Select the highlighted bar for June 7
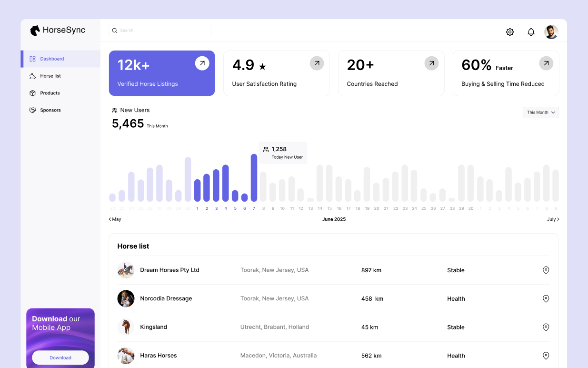The image size is (588, 368). tap(254, 178)
